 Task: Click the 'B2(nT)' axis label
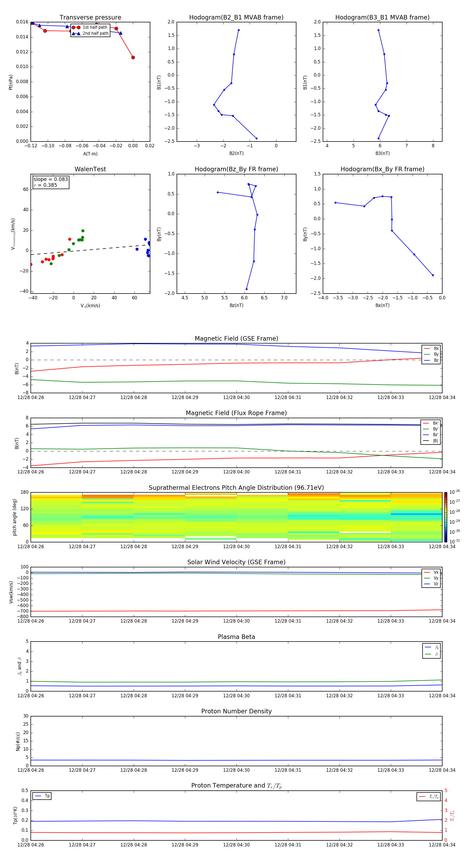(x=236, y=153)
